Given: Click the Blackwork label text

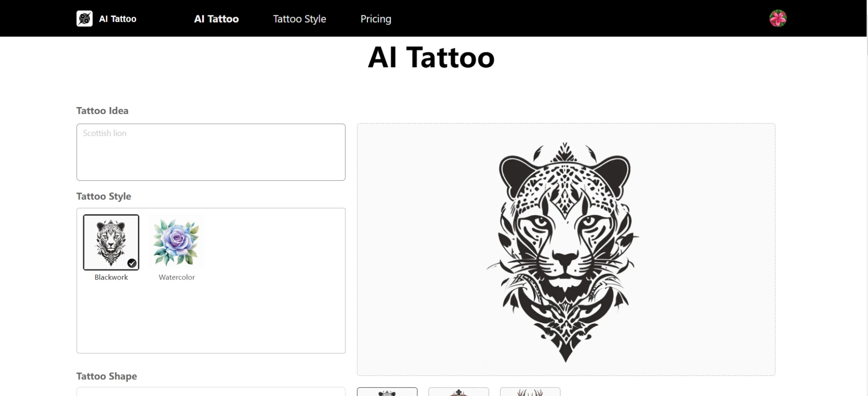Looking at the screenshot, I should pyautogui.click(x=111, y=277).
